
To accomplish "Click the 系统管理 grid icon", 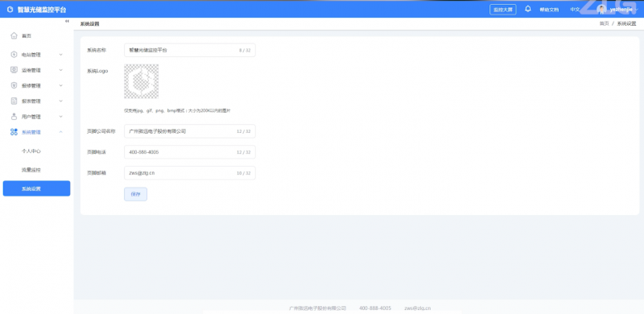I will pyautogui.click(x=14, y=132).
